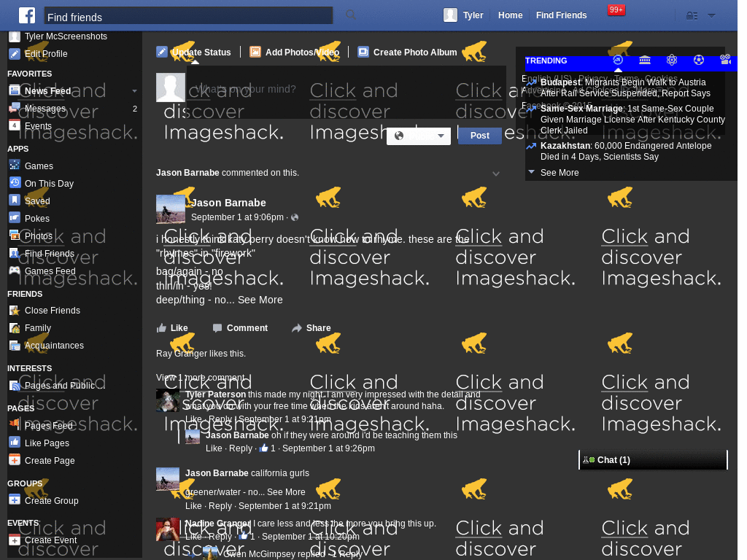This screenshot has height=560, width=747.
Task: Click the Find friends search field
Action: tap(189, 16)
